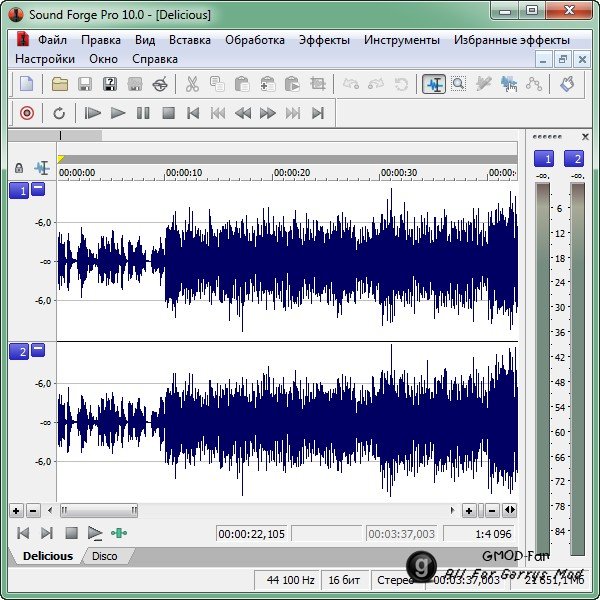Pause playback in the transport toolbar
This screenshot has height=600, width=600.
pyautogui.click(x=143, y=113)
